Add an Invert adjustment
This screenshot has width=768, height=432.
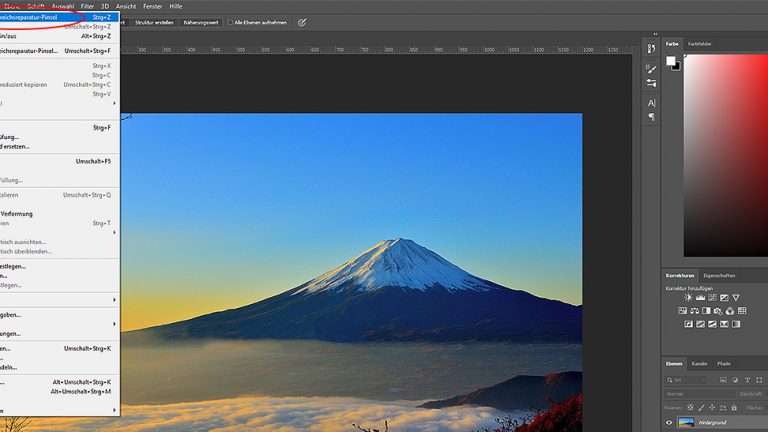688,324
